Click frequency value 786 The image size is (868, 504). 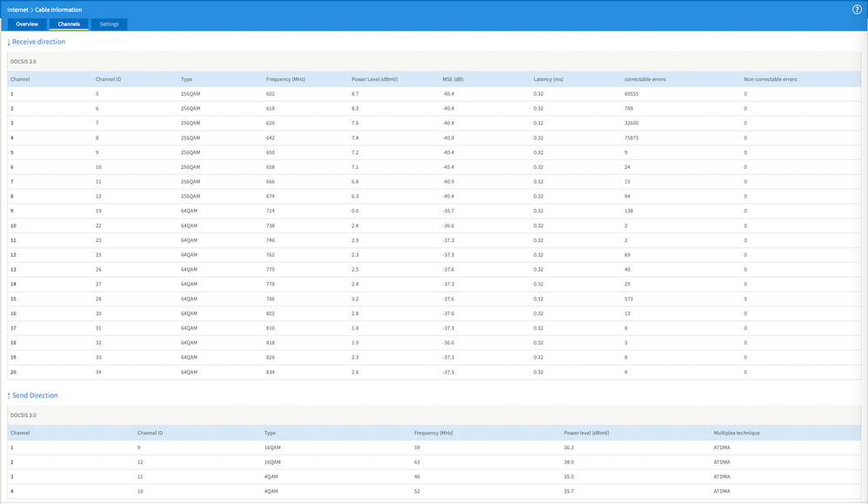point(270,299)
